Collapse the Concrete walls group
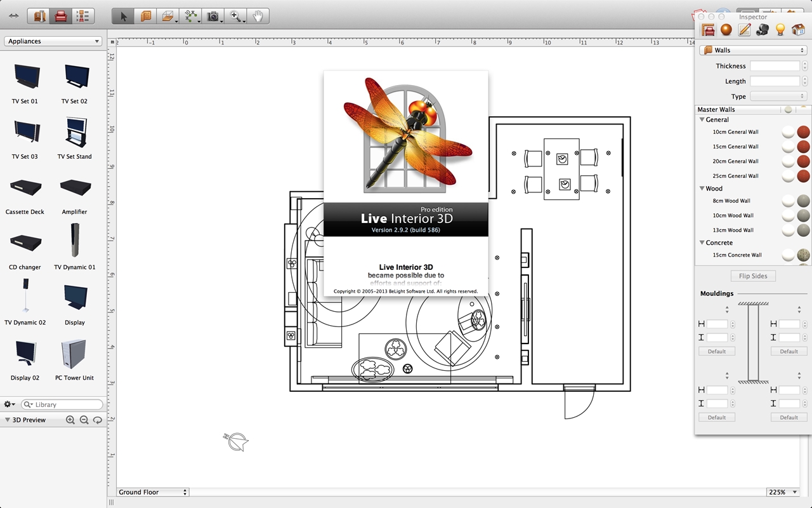Viewport: 812px width, 508px height. pyautogui.click(x=702, y=243)
